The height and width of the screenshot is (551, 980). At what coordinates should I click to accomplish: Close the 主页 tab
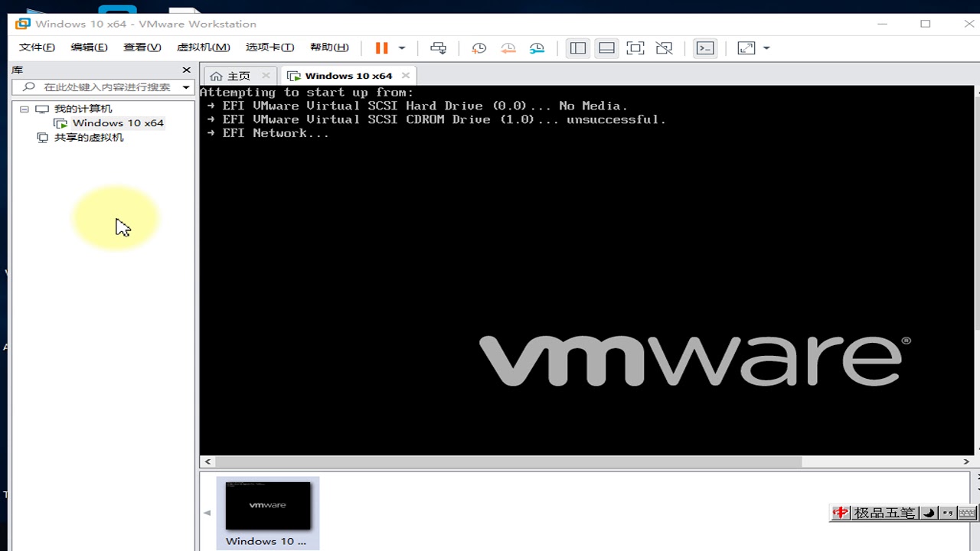click(x=266, y=75)
